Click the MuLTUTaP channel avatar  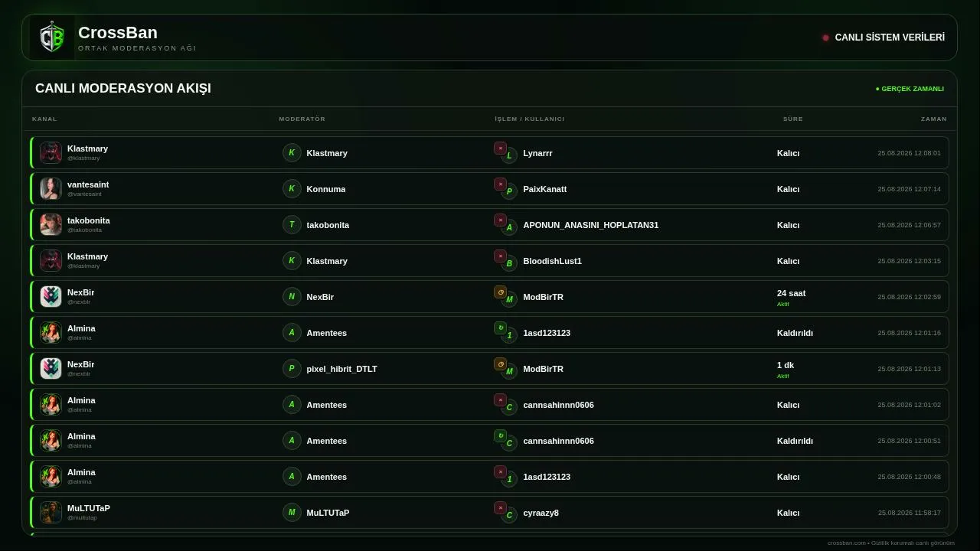pyautogui.click(x=51, y=513)
